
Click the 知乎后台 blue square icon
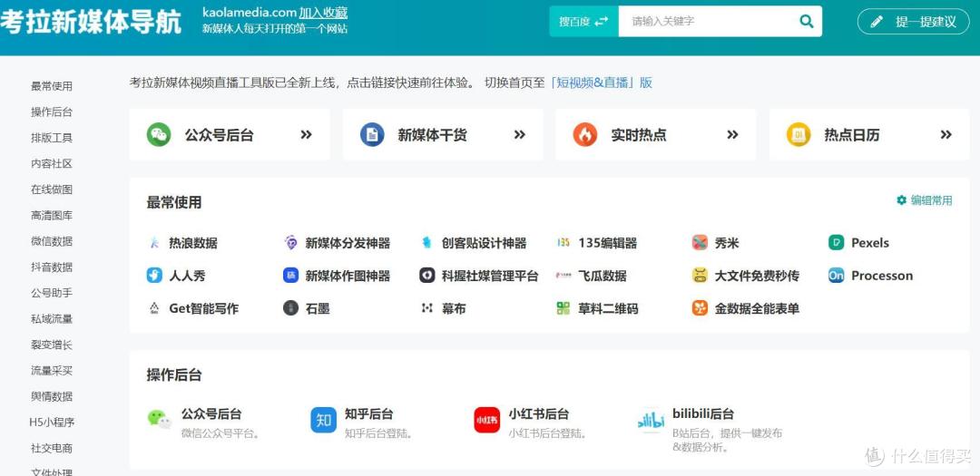323,421
